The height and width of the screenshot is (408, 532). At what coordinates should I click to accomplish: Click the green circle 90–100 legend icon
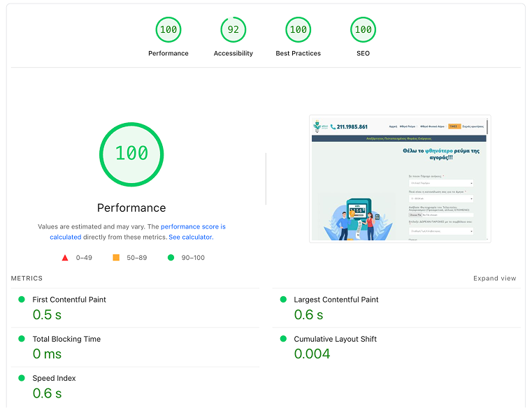171,258
